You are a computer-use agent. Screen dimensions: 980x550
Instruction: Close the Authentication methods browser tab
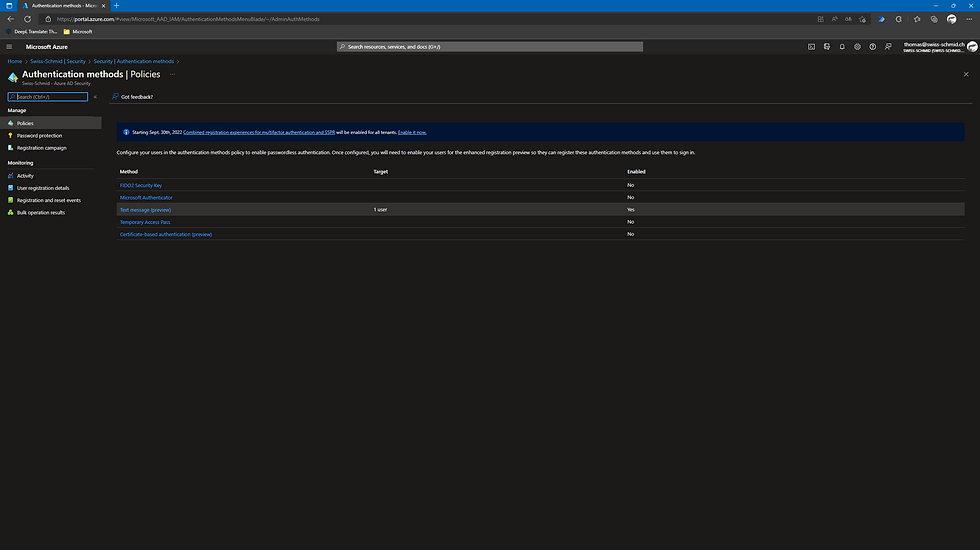coord(104,6)
